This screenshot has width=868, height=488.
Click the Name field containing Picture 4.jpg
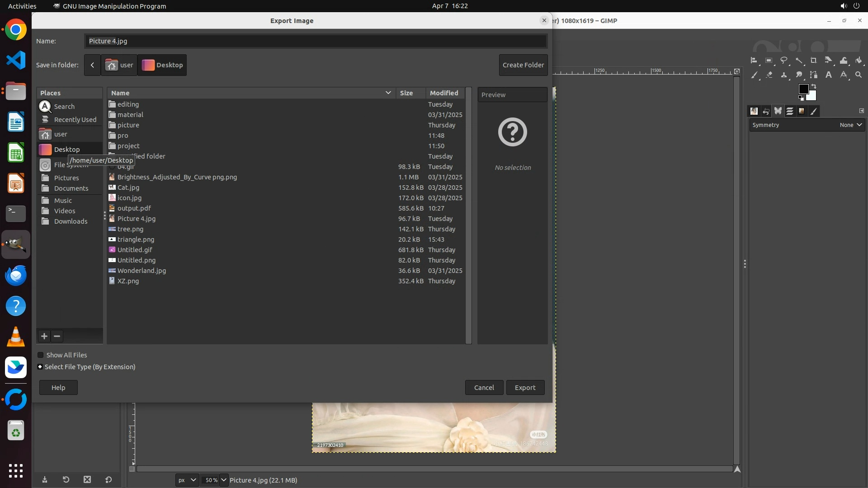pyautogui.click(x=315, y=41)
